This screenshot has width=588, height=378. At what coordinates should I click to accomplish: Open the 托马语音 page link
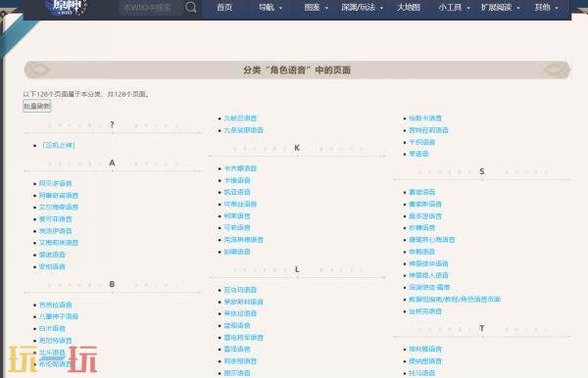pyautogui.click(x=421, y=373)
